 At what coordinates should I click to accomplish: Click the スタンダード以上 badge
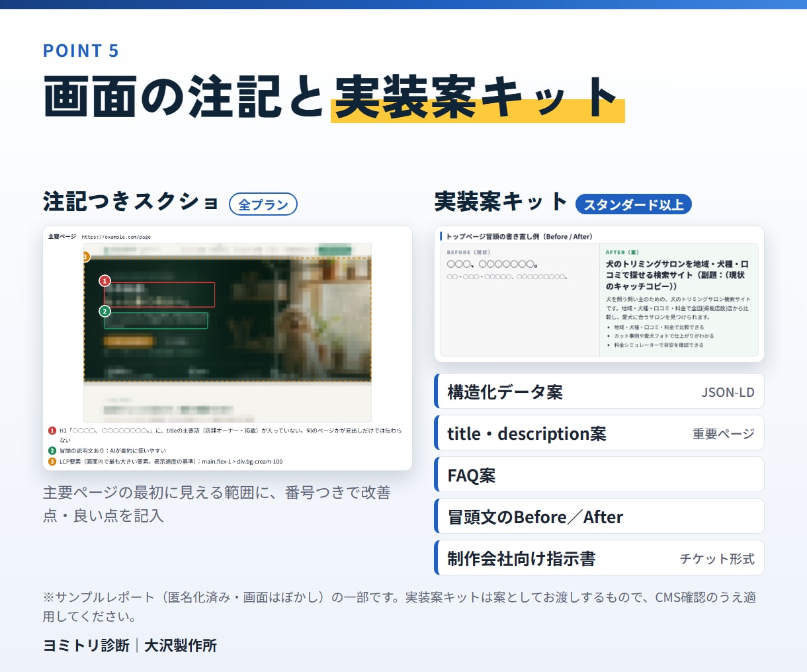tap(634, 204)
